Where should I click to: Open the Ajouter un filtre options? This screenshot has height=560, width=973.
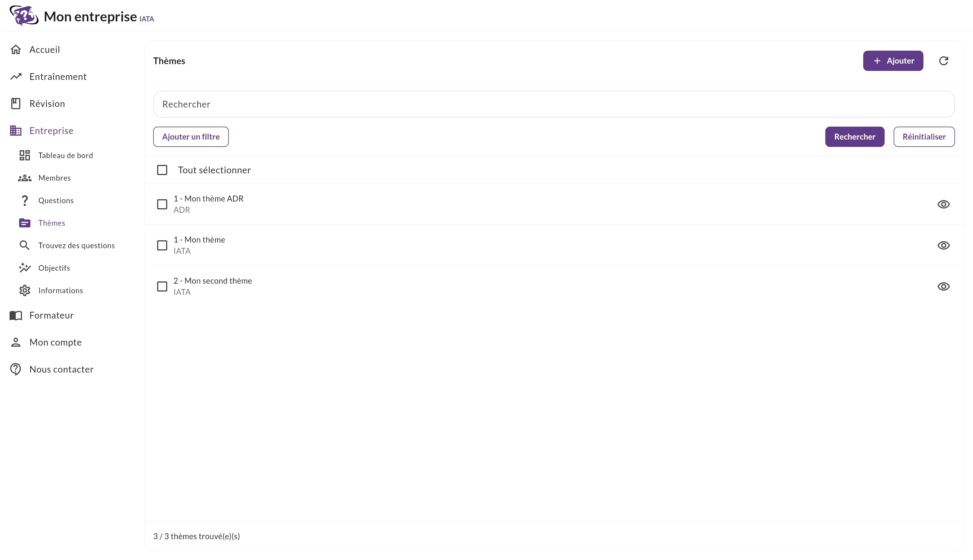coord(190,136)
